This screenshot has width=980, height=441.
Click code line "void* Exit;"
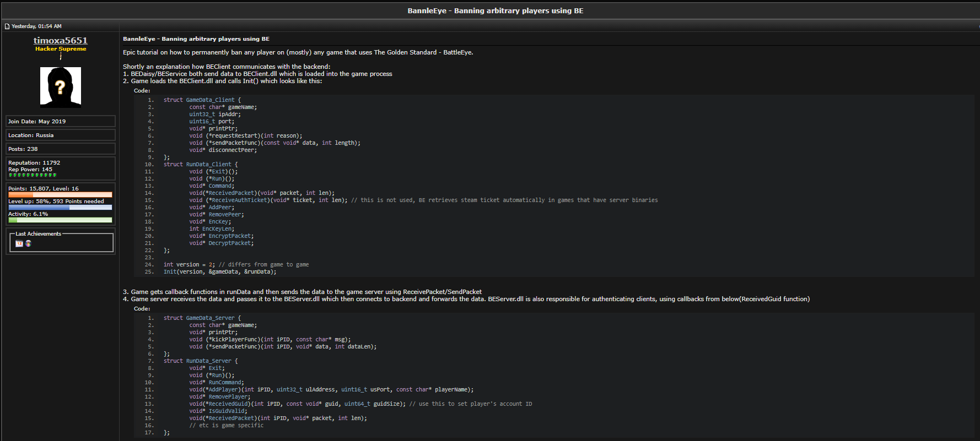pyautogui.click(x=207, y=368)
